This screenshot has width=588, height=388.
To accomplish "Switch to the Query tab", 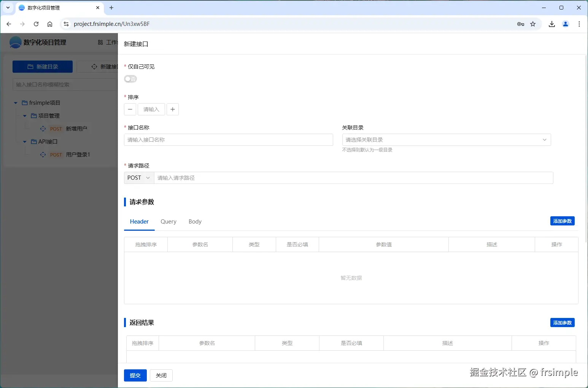I will (x=168, y=221).
